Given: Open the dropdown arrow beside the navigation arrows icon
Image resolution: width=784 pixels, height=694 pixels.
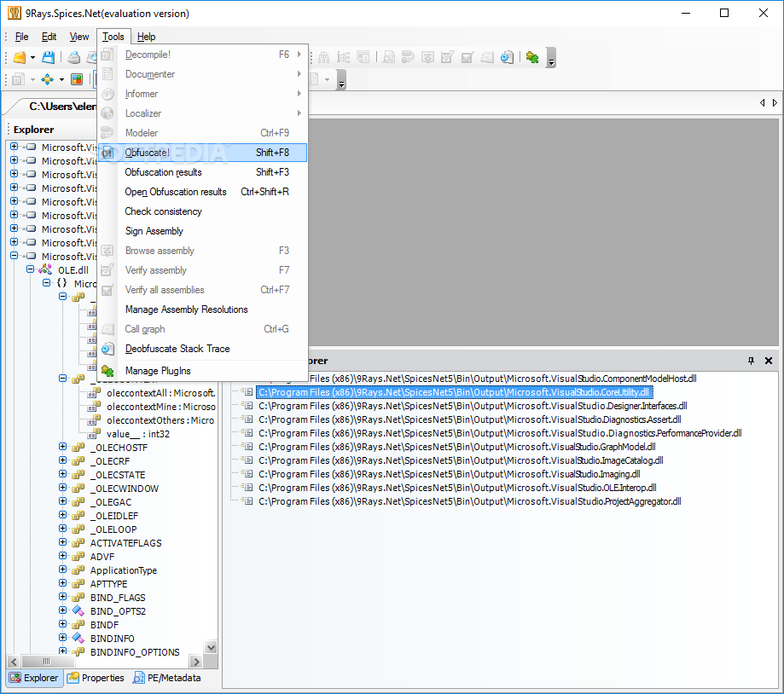Looking at the screenshot, I should point(61,79).
